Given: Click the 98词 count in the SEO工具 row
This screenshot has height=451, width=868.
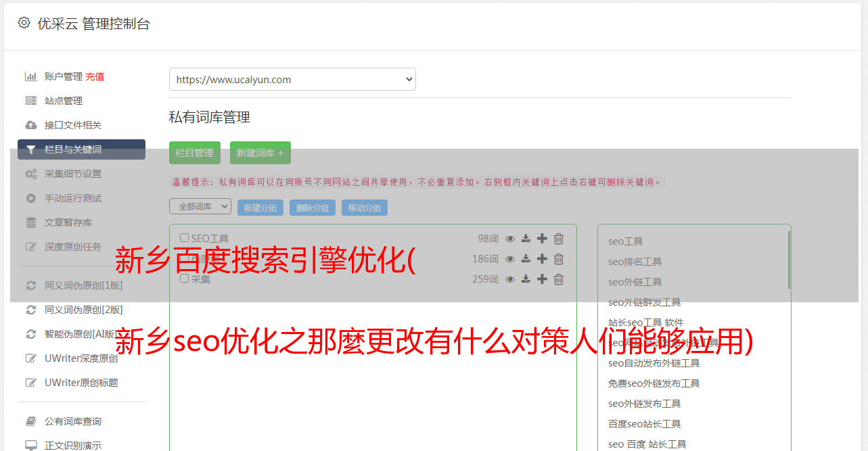Looking at the screenshot, I should click(x=488, y=239).
